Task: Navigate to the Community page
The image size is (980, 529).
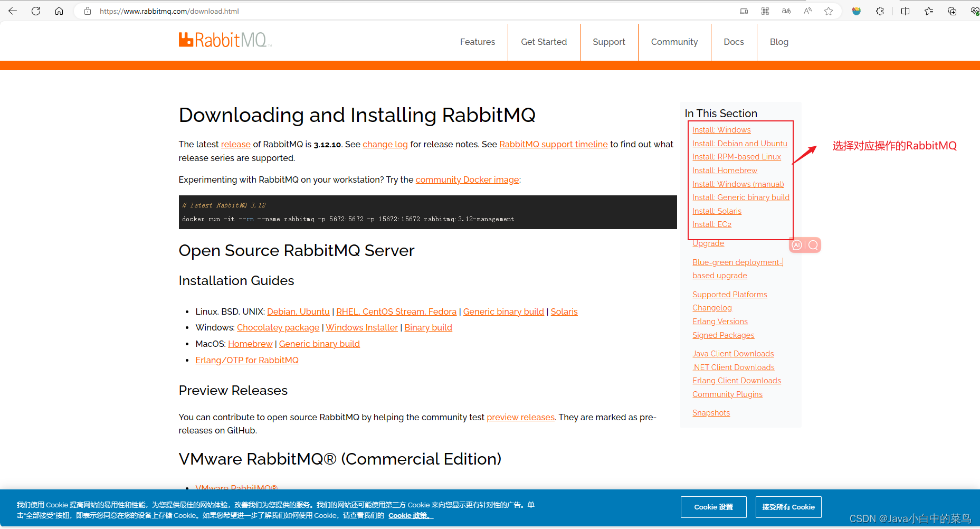Action: coord(674,42)
